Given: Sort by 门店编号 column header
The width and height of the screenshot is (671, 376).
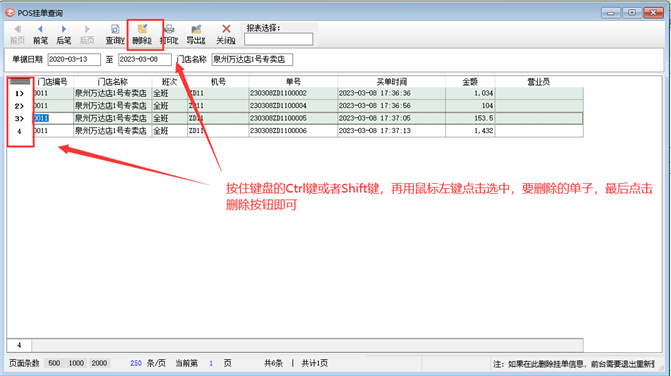Looking at the screenshot, I should (53, 82).
